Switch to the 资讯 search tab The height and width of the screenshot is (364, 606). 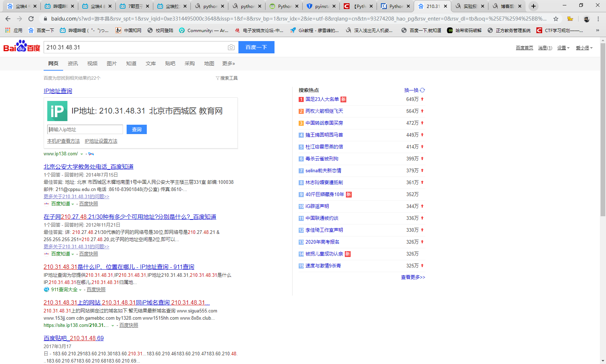pyautogui.click(x=73, y=63)
